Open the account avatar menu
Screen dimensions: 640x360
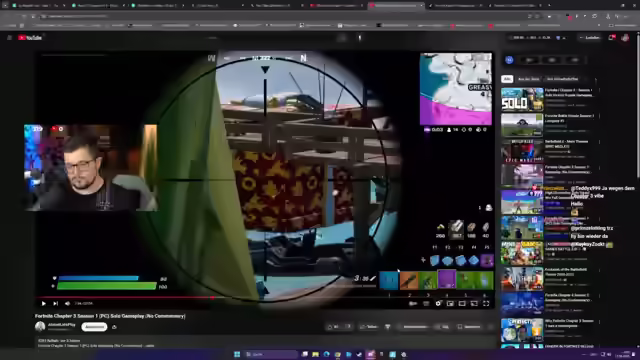pos(625,38)
